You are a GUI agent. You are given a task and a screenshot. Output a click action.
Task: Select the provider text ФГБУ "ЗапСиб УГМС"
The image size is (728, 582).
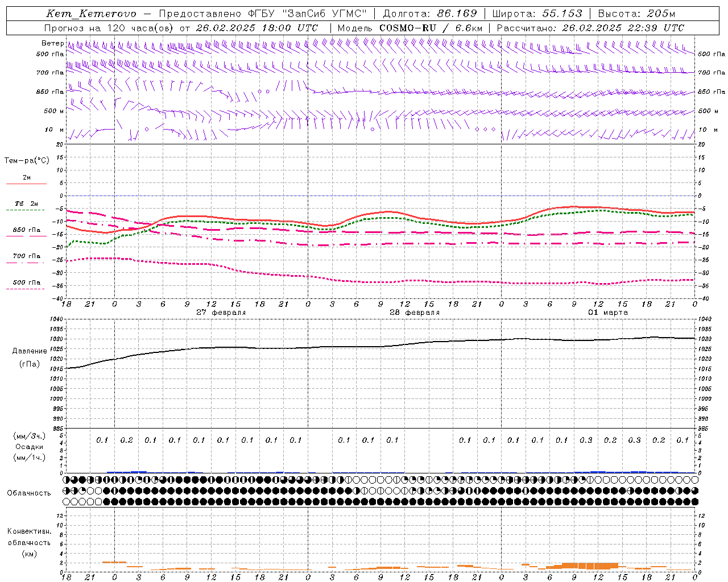click(308, 14)
